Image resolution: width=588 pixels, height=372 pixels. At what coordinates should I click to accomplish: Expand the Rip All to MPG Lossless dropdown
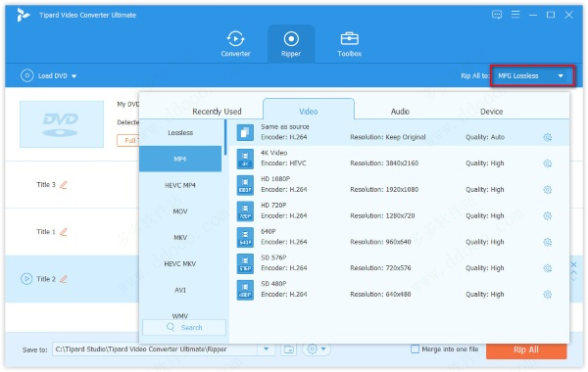click(532, 75)
